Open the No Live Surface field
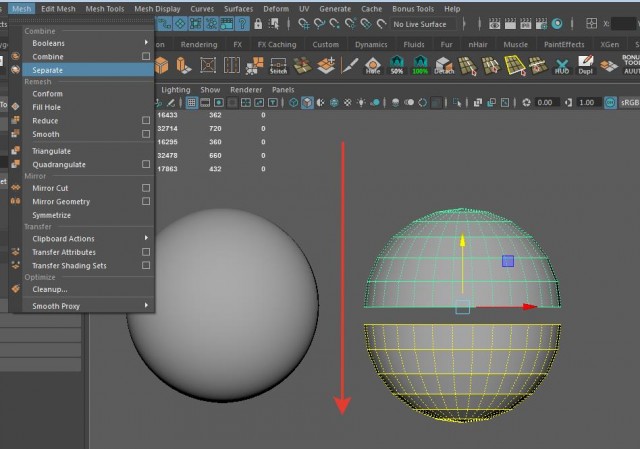The width and height of the screenshot is (640, 449). 423,24
